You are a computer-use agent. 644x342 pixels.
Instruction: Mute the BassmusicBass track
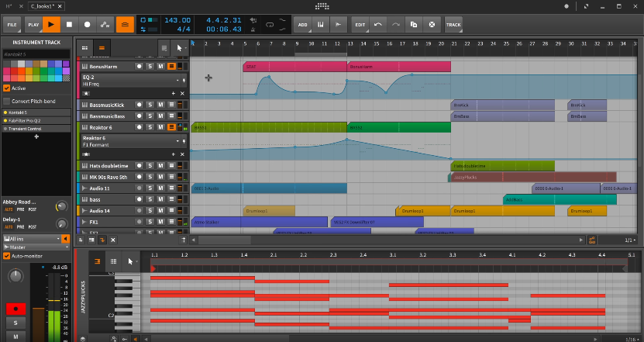click(160, 116)
